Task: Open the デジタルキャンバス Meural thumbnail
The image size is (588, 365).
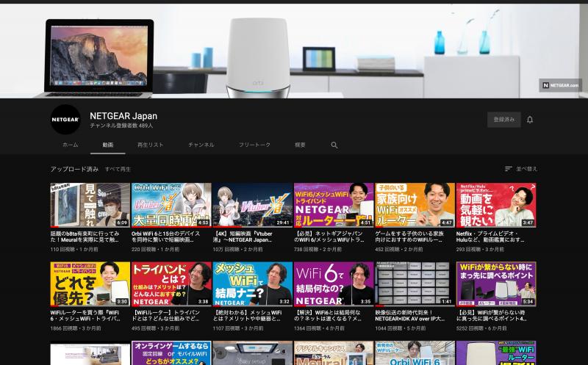Action: pyautogui.click(x=334, y=353)
